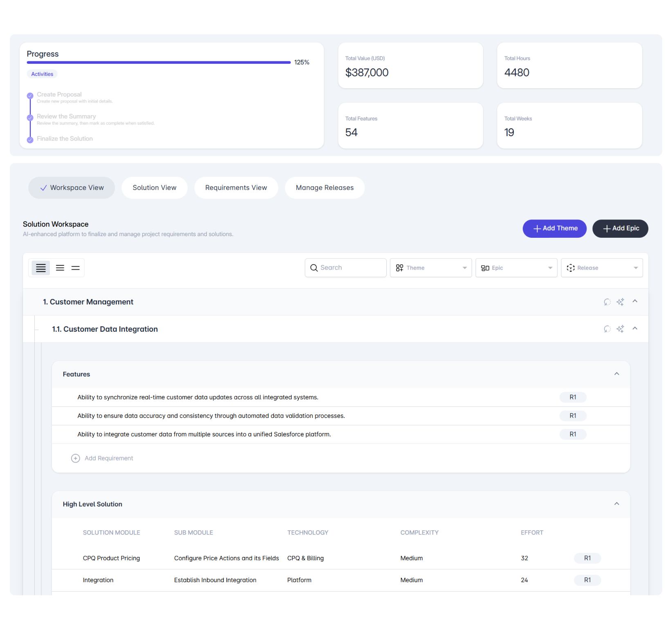Click the R1 badge next to CPQ Product Pricing
Image resolution: width=672 pixels, height=639 pixels.
point(587,558)
